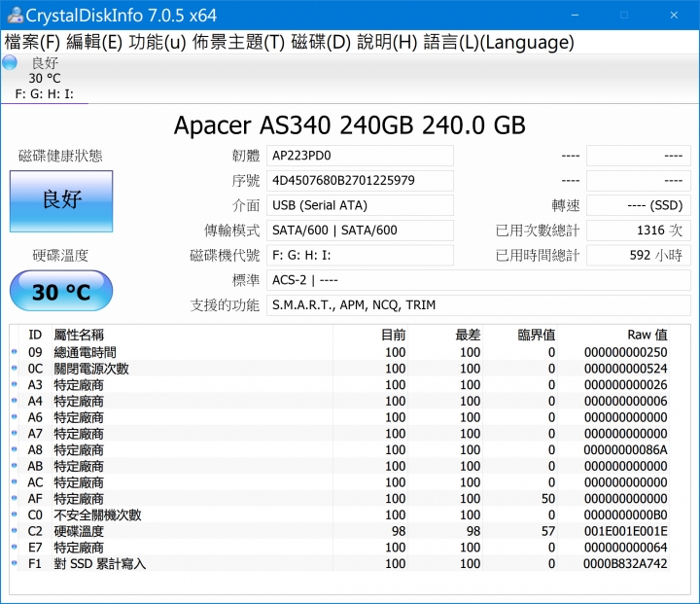
Task: Select the 總通電時間 attribute row
Action: tap(339, 352)
